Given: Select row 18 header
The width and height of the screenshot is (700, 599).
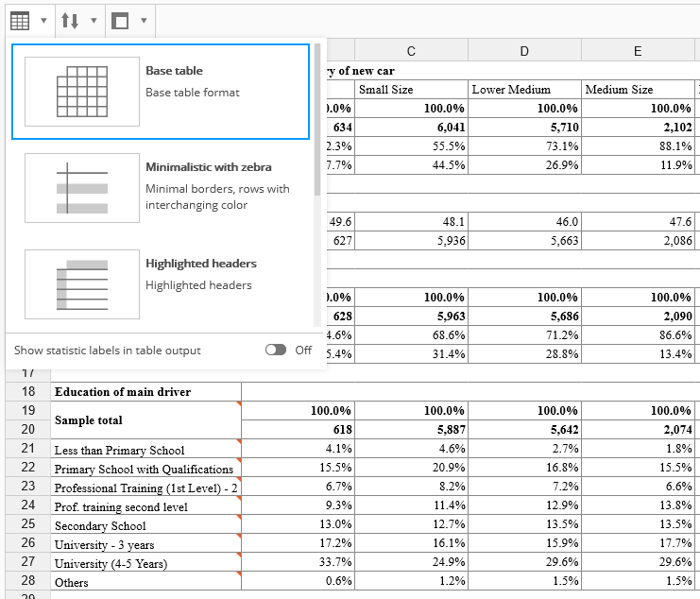Looking at the screenshot, I should click(x=28, y=391).
